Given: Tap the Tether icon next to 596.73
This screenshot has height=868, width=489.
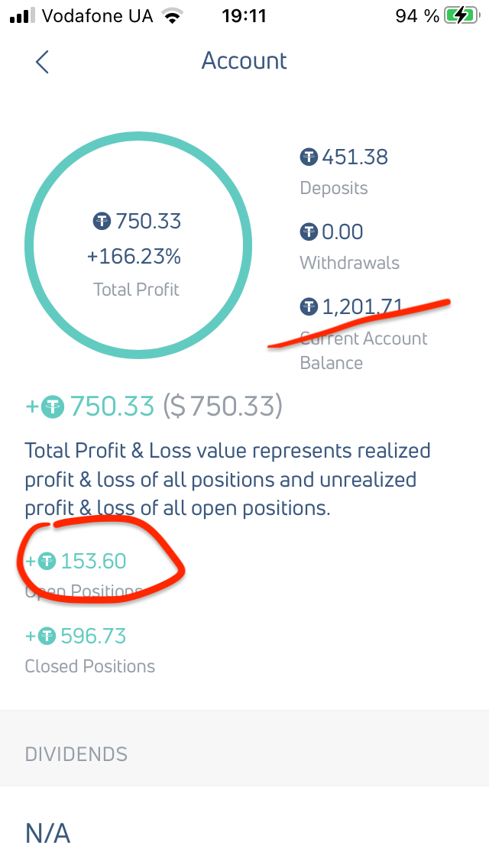Looking at the screenshot, I should coord(47,636).
